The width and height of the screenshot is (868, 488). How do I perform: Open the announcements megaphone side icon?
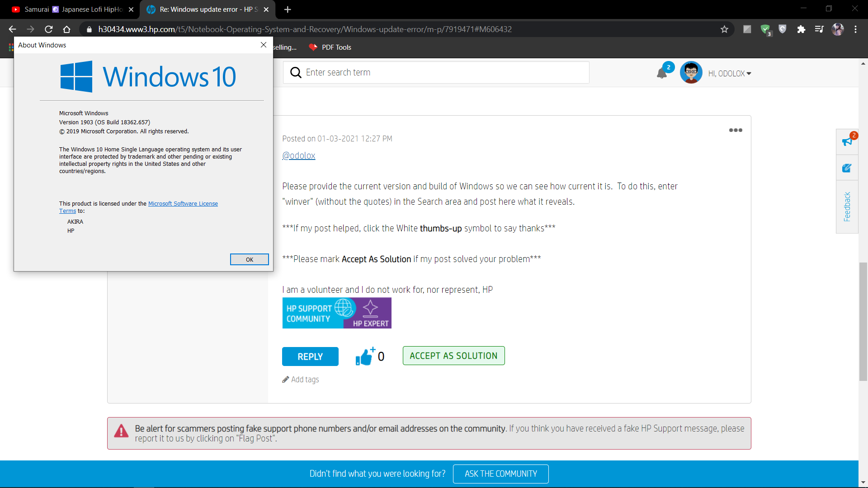coord(847,141)
